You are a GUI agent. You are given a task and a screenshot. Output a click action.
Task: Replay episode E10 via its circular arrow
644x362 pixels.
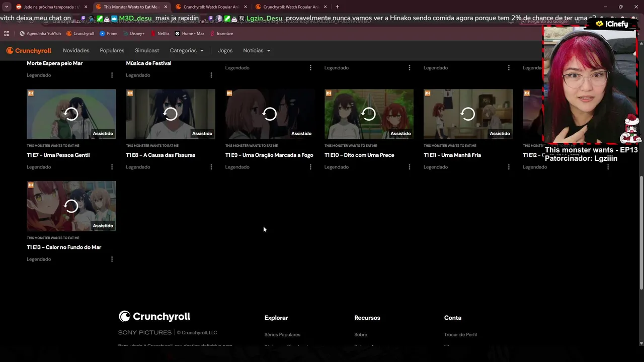point(369,114)
